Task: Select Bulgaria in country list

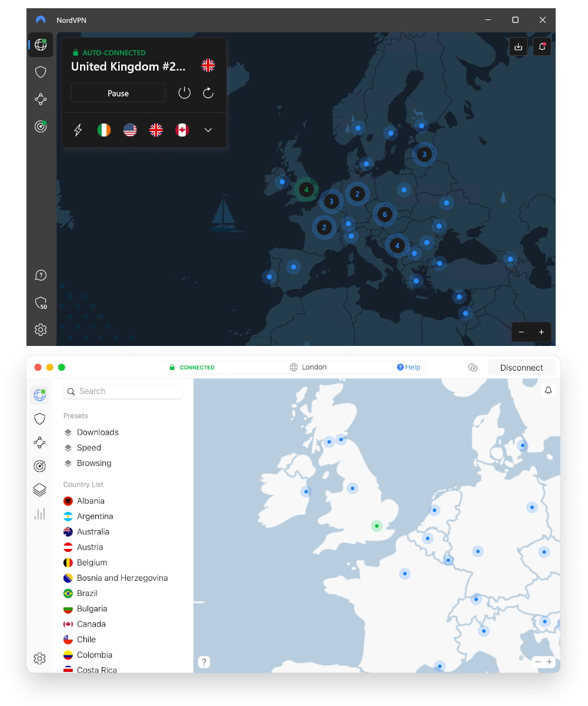Action: click(x=85, y=608)
